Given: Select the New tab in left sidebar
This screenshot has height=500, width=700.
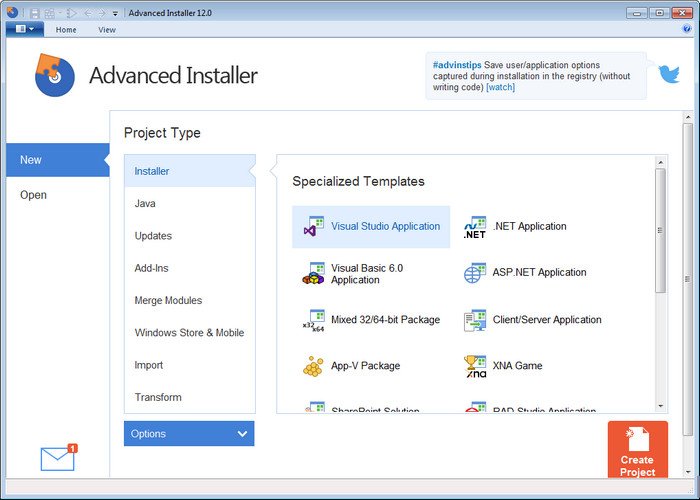Looking at the screenshot, I should click(x=58, y=160).
